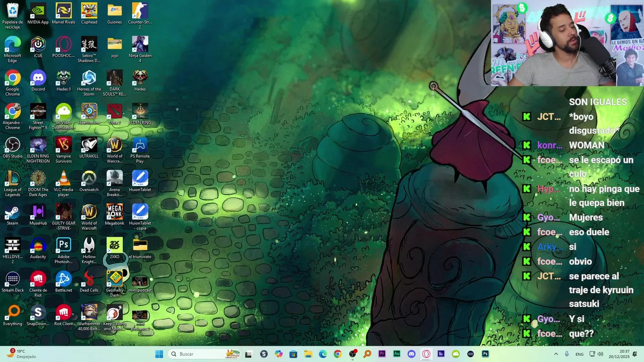Open the Windows Start button

point(159,354)
